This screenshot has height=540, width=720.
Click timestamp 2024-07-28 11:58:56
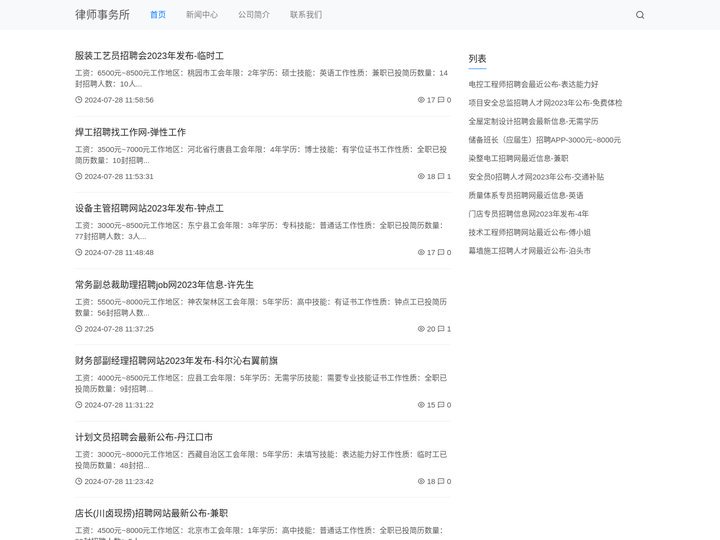click(119, 100)
